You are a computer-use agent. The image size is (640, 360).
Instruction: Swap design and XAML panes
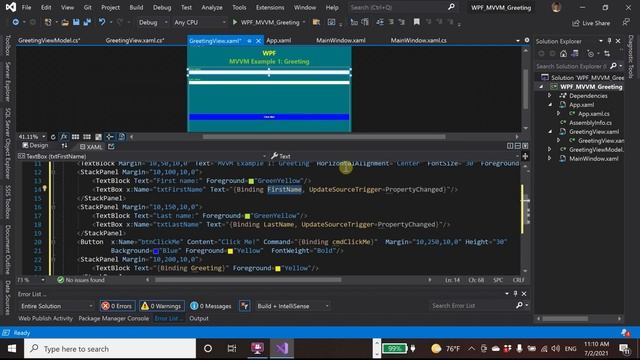pyautogui.click(x=64, y=146)
